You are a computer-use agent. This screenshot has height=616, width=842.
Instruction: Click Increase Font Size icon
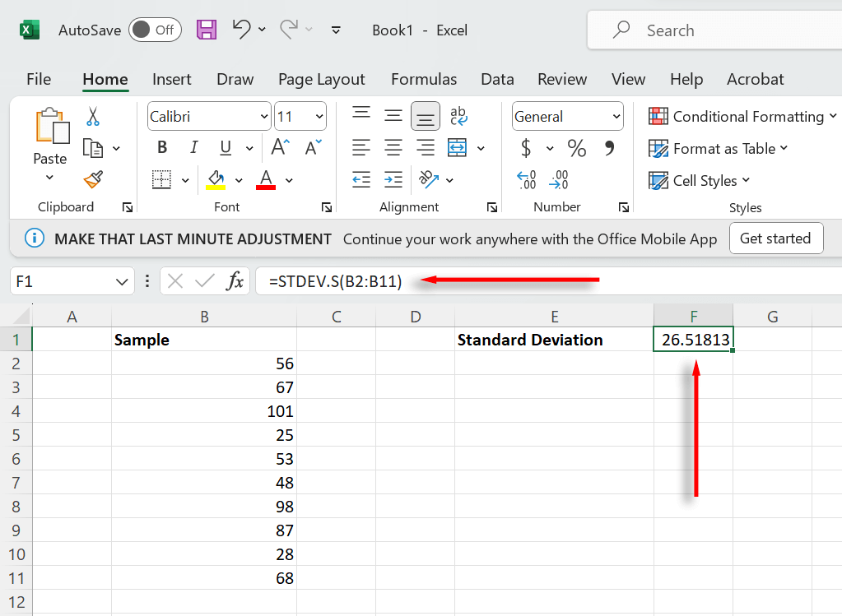(x=280, y=148)
